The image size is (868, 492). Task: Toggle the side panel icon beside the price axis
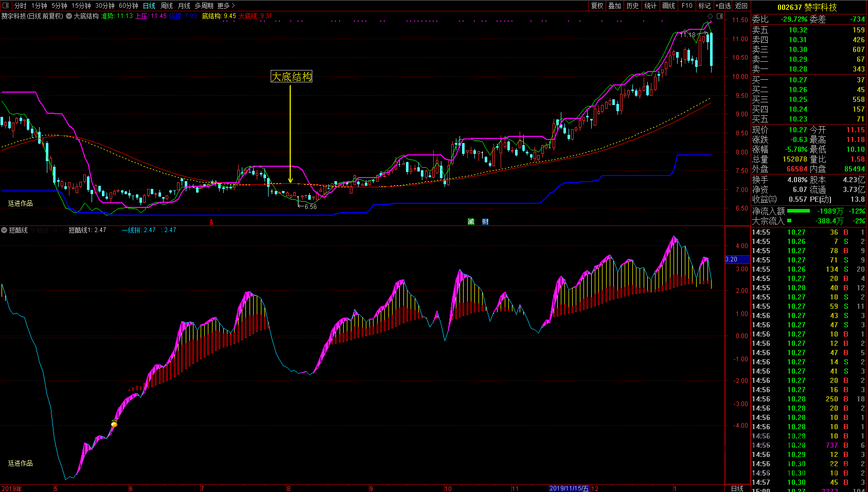[720, 16]
